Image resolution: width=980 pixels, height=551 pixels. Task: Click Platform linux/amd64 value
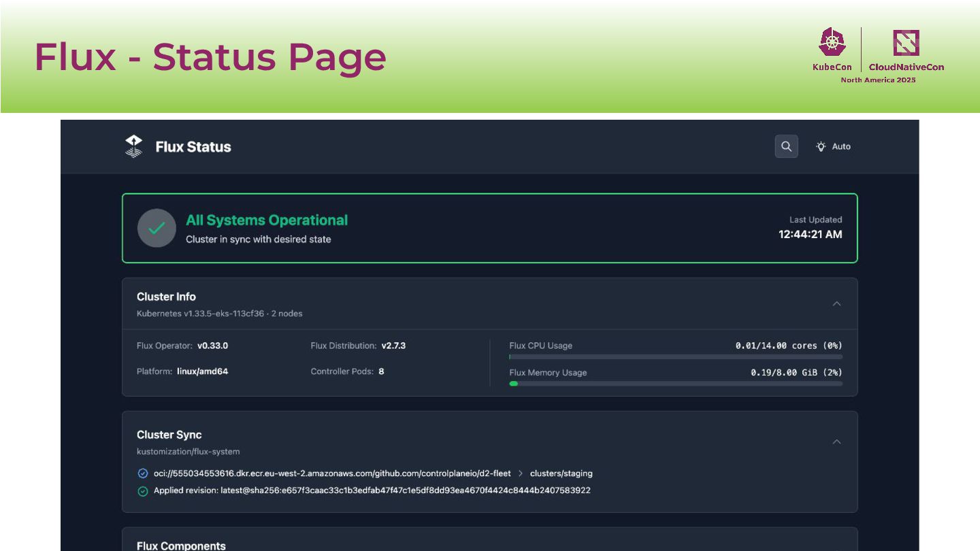point(202,371)
